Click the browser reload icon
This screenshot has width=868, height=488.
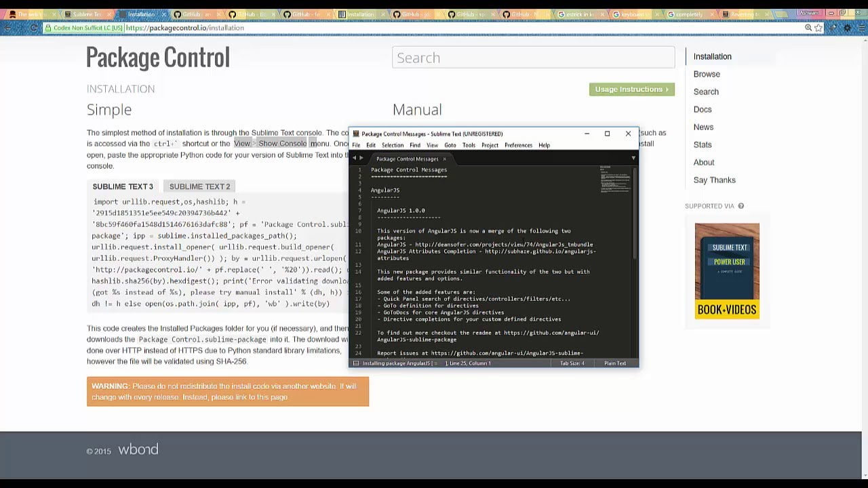click(x=34, y=28)
